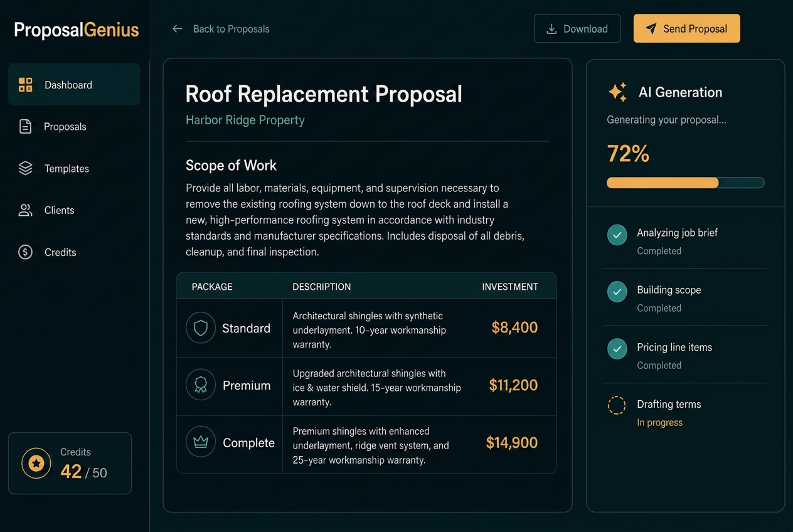
Task: Click the Roof Replacement Proposal title
Action: point(324,94)
